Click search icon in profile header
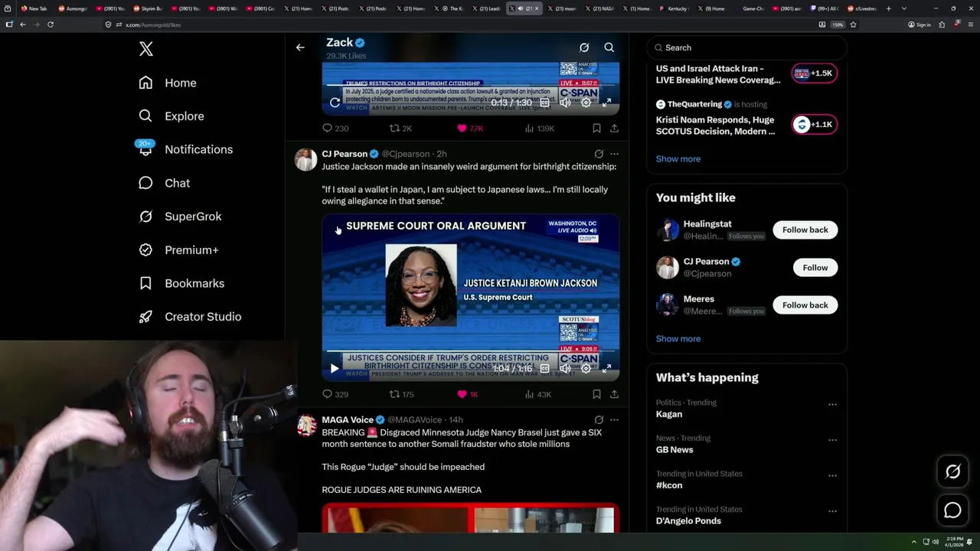 click(x=609, y=47)
